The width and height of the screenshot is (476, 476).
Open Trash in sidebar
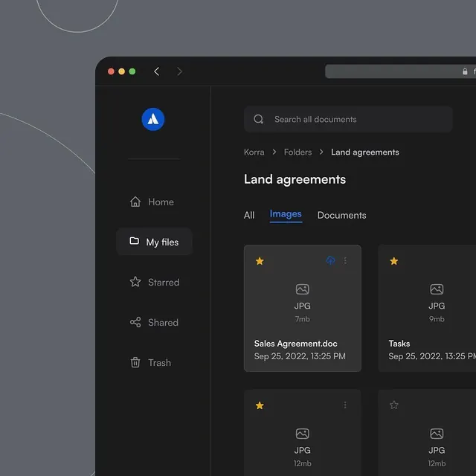click(150, 362)
